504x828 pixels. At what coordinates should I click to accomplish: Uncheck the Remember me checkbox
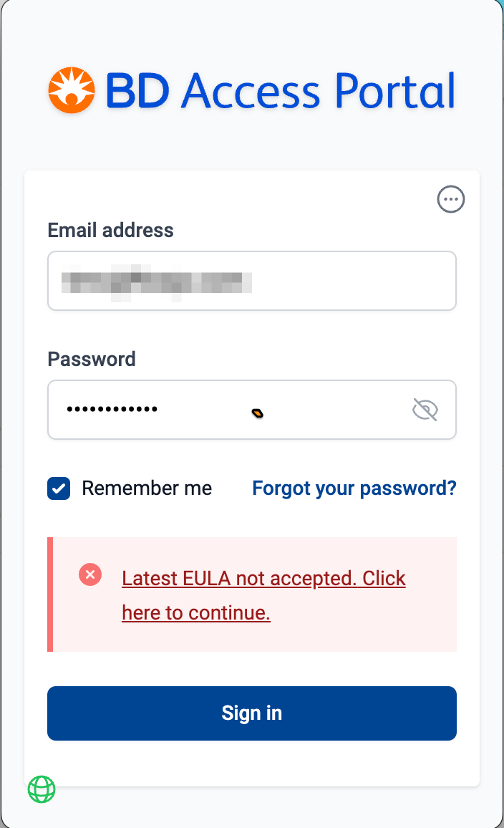59,488
